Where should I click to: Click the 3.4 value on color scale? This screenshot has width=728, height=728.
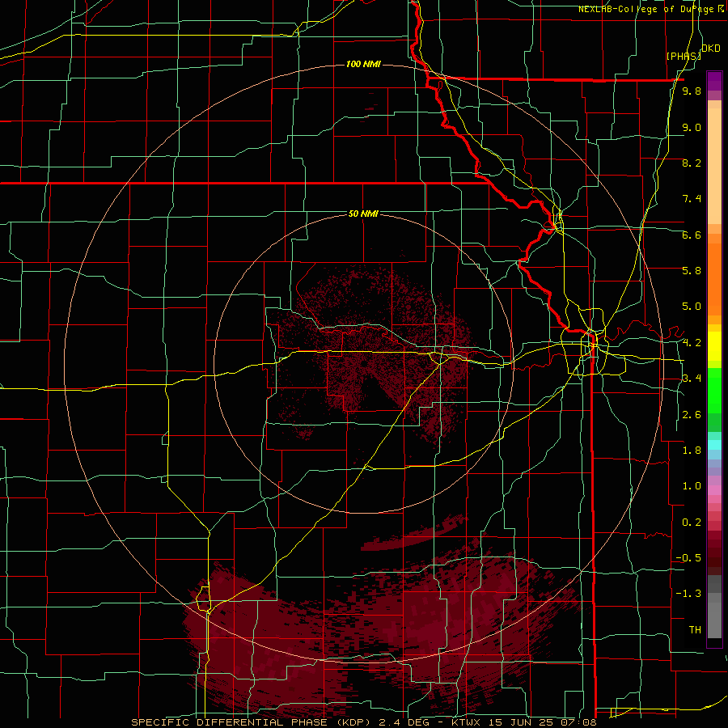coord(692,379)
